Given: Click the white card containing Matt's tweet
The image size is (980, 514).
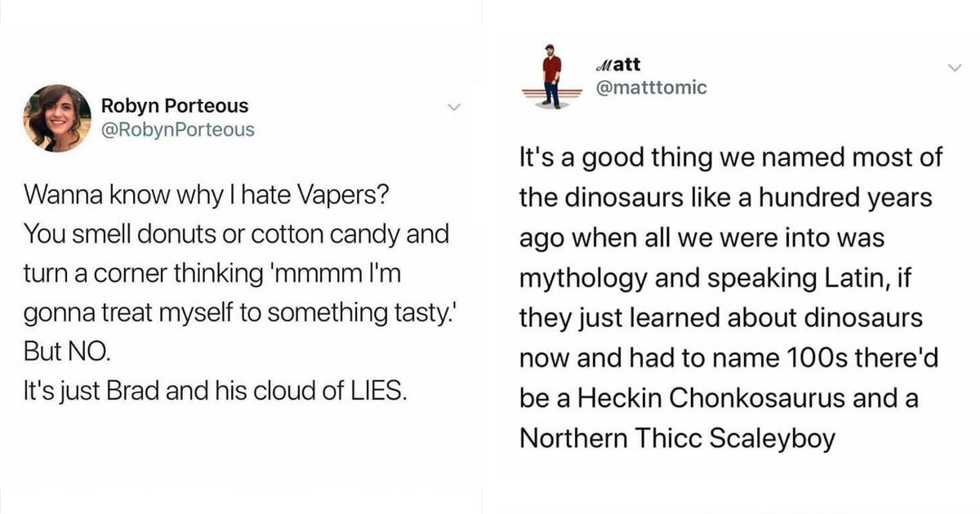Looking at the screenshot, I should pyautogui.click(x=735, y=245).
